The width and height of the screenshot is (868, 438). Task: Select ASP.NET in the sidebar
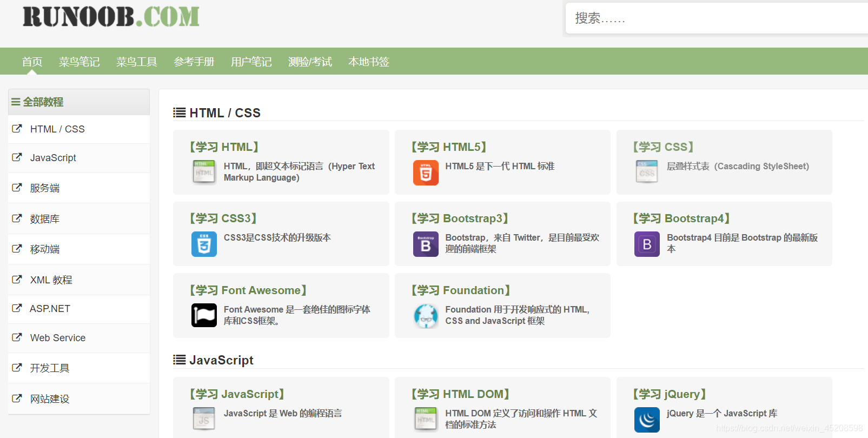tap(79, 309)
